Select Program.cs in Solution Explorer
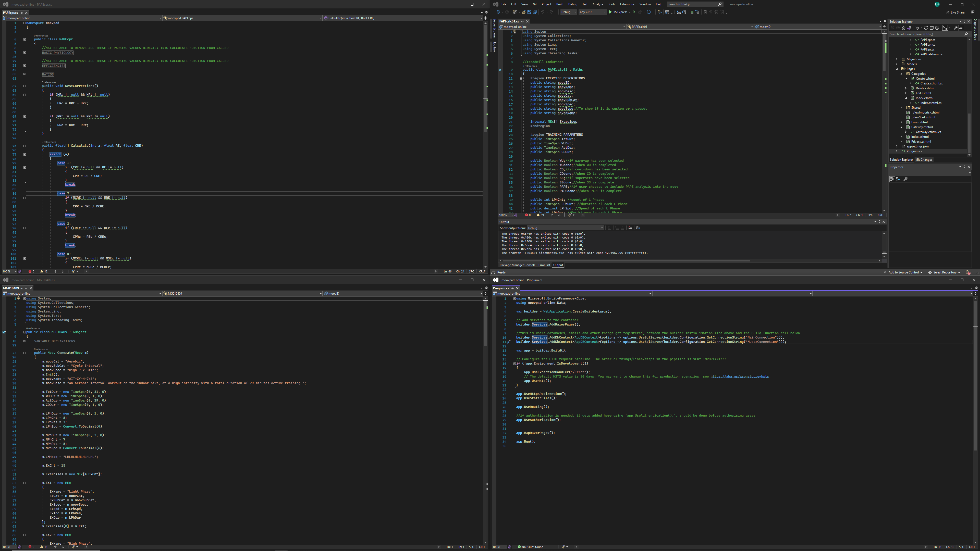The width and height of the screenshot is (980, 551). [x=914, y=151]
